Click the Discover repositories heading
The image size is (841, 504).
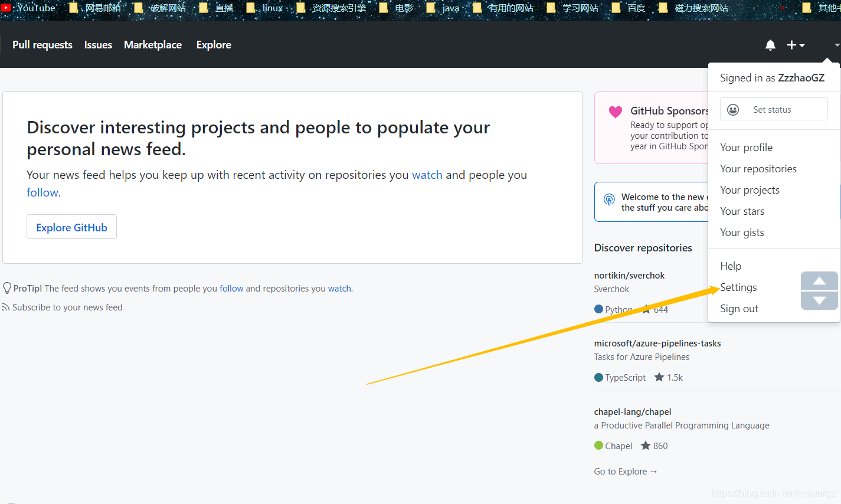pos(643,248)
